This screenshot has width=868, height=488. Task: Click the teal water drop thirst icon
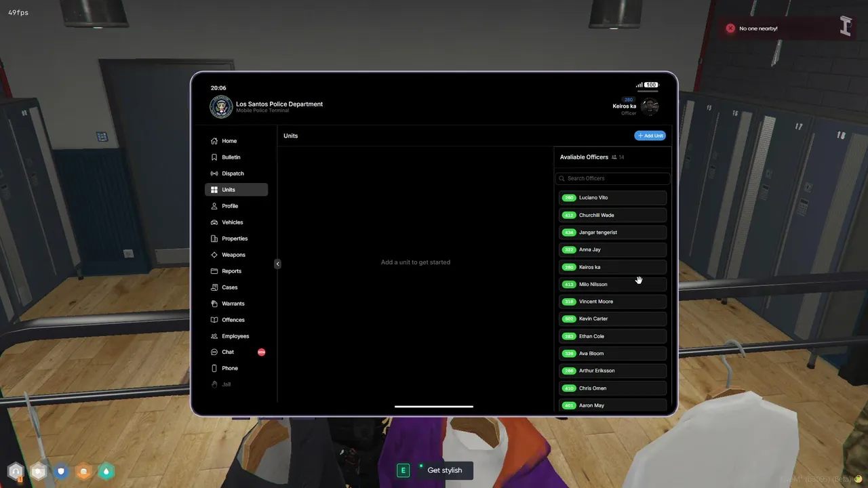[x=106, y=471]
